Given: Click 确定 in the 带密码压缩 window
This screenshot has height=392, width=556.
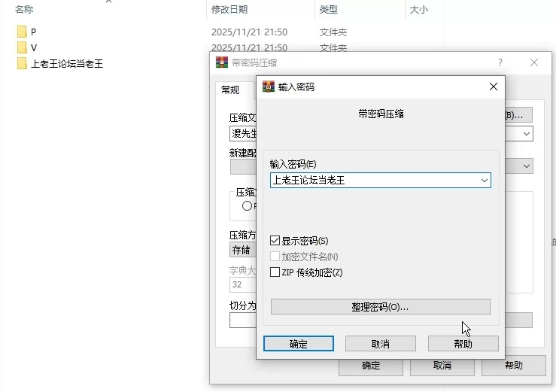Looking at the screenshot, I should click(x=371, y=366).
